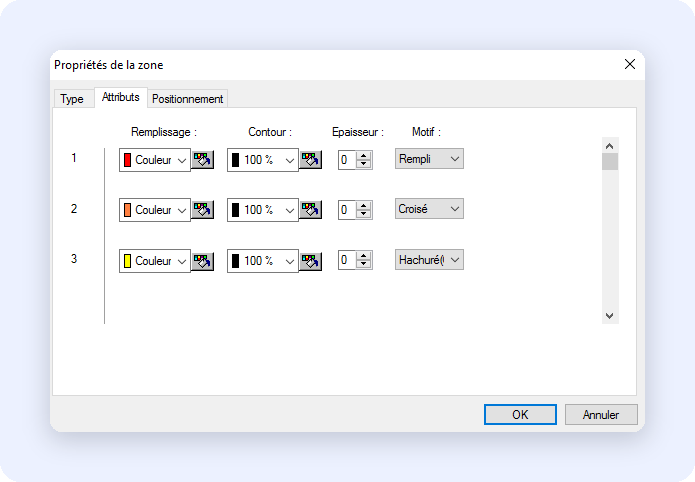695x482 pixels.
Task: Open the Contour color picker icon in row 1
Action: tap(310, 160)
